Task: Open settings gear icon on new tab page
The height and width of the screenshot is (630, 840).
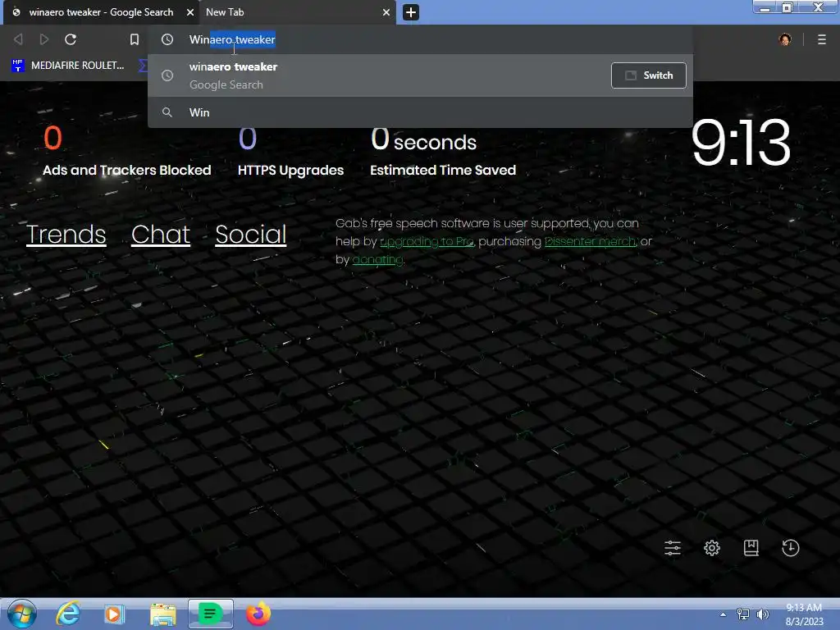Action: (x=711, y=547)
